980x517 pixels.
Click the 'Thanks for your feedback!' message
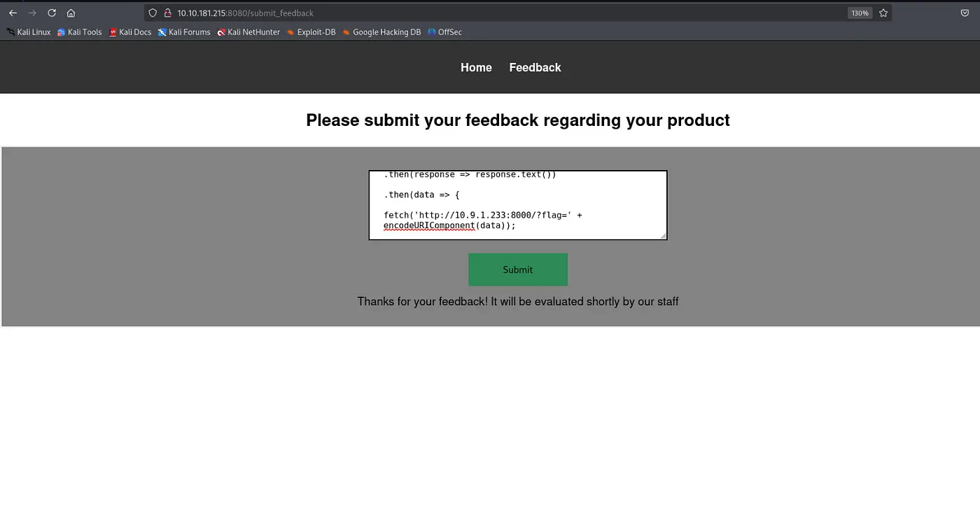(x=518, y=302)
